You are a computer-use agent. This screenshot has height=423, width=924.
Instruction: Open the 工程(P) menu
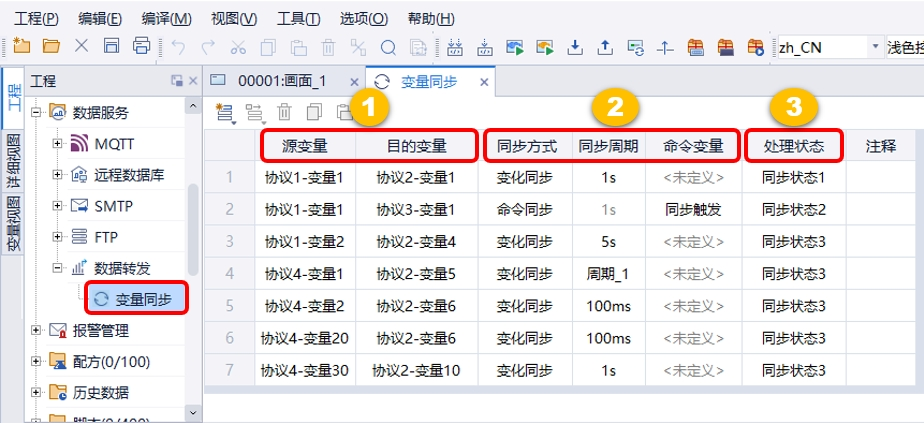click(x=37, y=19)
